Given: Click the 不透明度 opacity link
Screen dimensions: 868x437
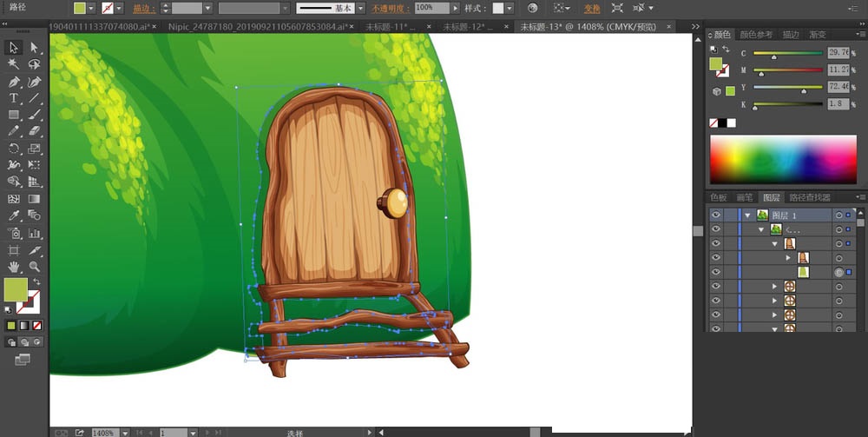Looking at the screenshot, I should [391, 9].
